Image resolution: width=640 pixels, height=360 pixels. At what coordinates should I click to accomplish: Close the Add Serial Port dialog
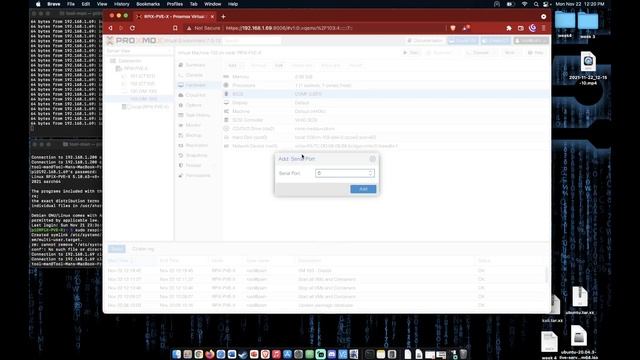click(x=372, y=159)
